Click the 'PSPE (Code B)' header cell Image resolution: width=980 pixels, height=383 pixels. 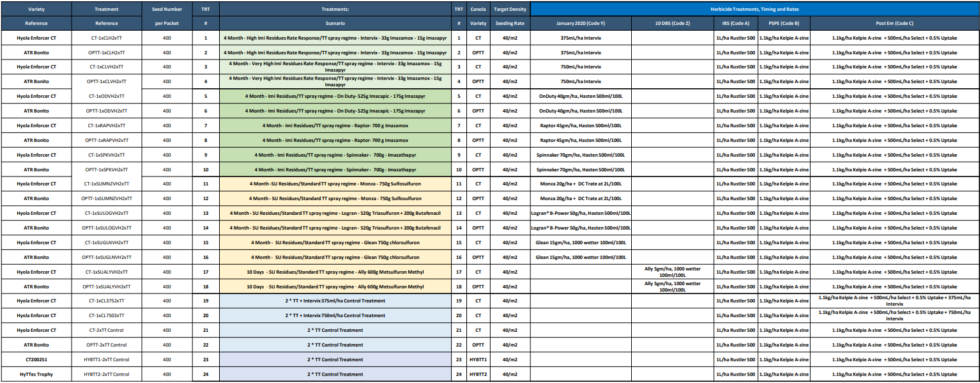[x=784, y=23]
